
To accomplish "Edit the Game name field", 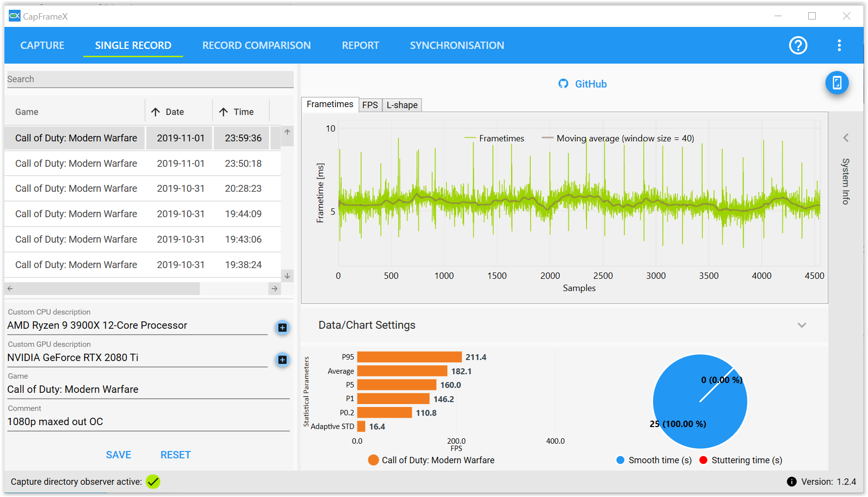I will click(148, 389).
